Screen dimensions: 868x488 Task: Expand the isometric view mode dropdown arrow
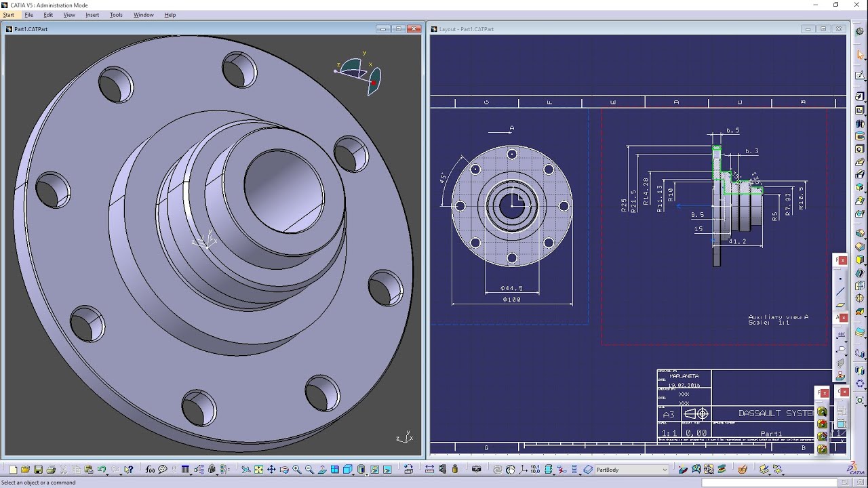pyautogui.click(x=353, y=474)
